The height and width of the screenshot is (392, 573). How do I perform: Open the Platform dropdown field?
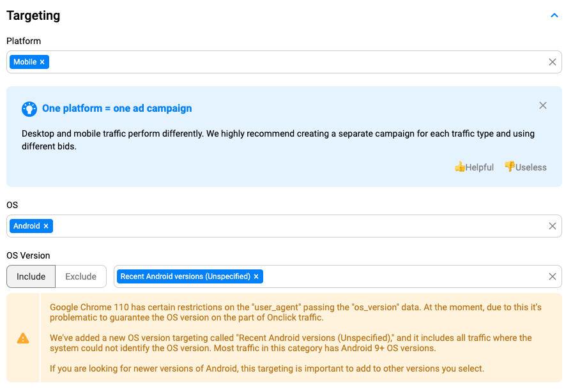click(x=287, y=62)
